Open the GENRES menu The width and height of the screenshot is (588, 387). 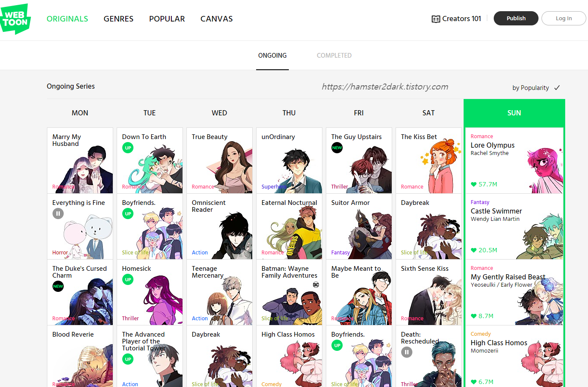coord(118,19)
